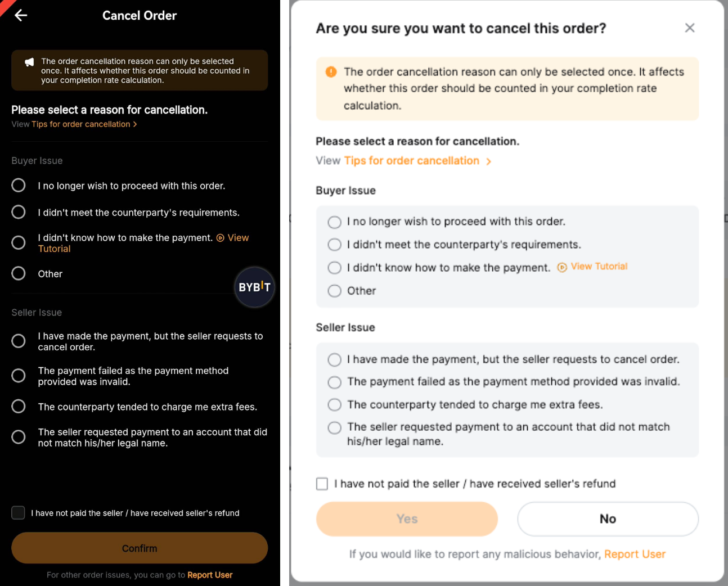728x586 pixels.
Task: Click the View Tutorial play icon in dialog
Action: (561, 268)
